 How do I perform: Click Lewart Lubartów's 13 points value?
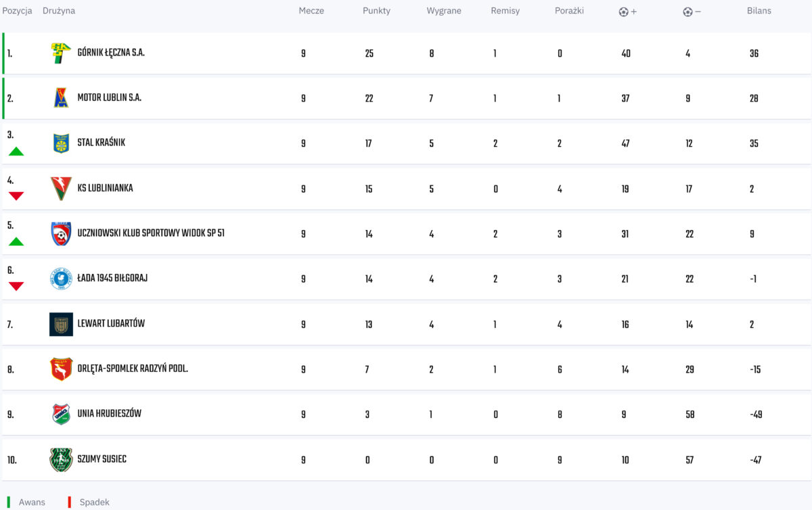click(x=369, y=324)
